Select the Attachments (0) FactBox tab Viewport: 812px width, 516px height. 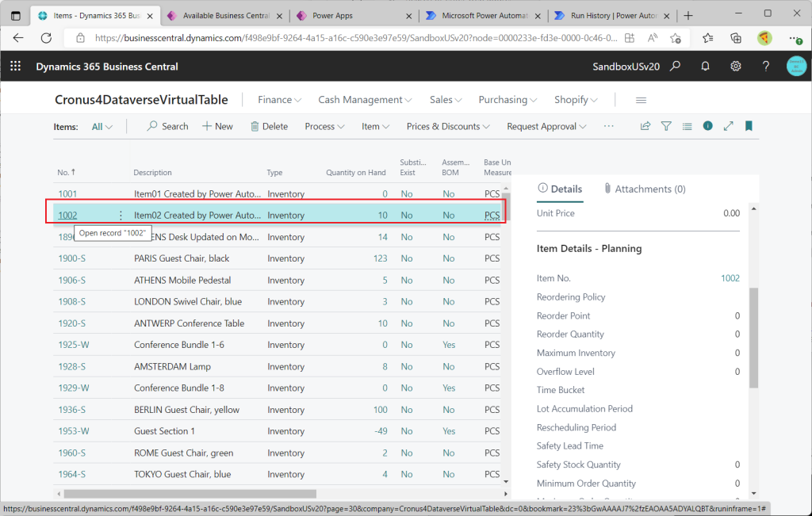tap(644, 189)
